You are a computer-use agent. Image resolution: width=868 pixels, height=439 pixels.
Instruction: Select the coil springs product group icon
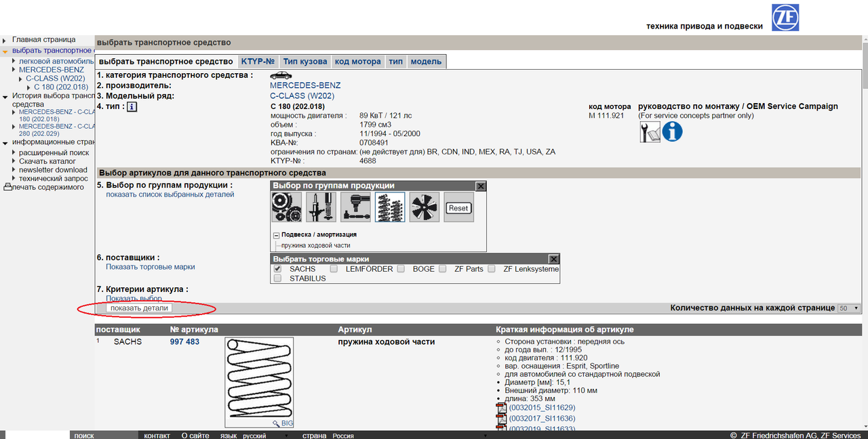pyautogui.click(x=390, y=207)
